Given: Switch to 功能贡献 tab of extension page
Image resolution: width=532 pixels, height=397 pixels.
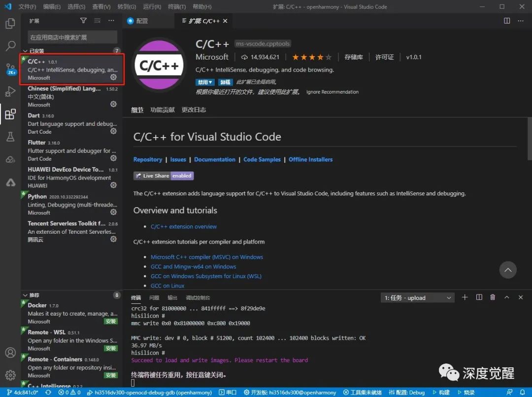Looking at the screenshot, I should [162, 109].
